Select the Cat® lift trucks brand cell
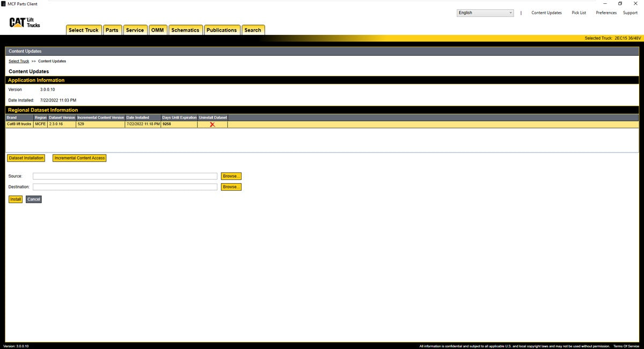 (x=19, y=124)
